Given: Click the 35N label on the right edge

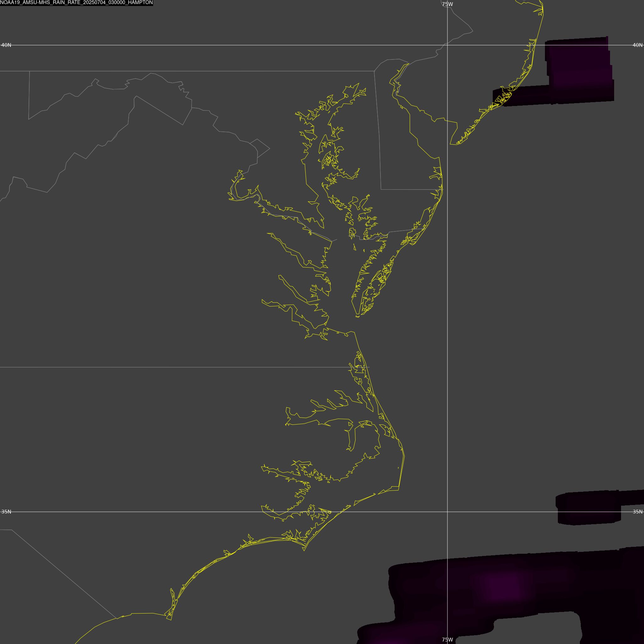Looking at the screenshot, I should 637,512.
